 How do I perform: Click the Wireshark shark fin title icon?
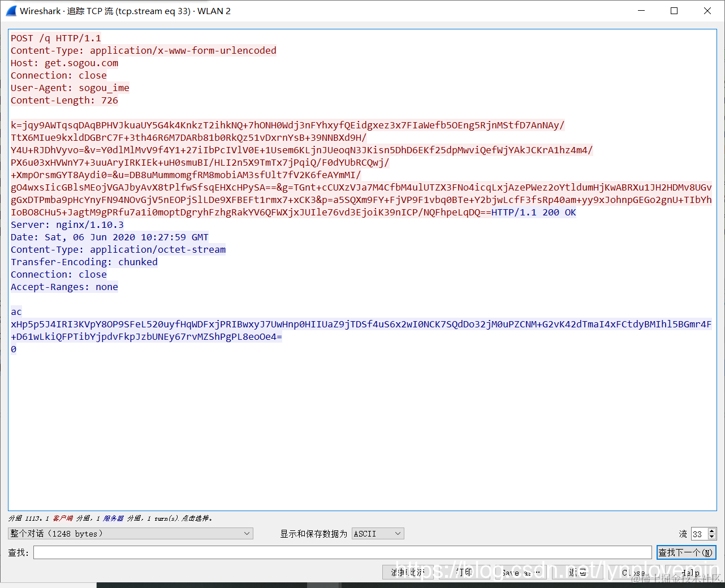click(11, 11)
